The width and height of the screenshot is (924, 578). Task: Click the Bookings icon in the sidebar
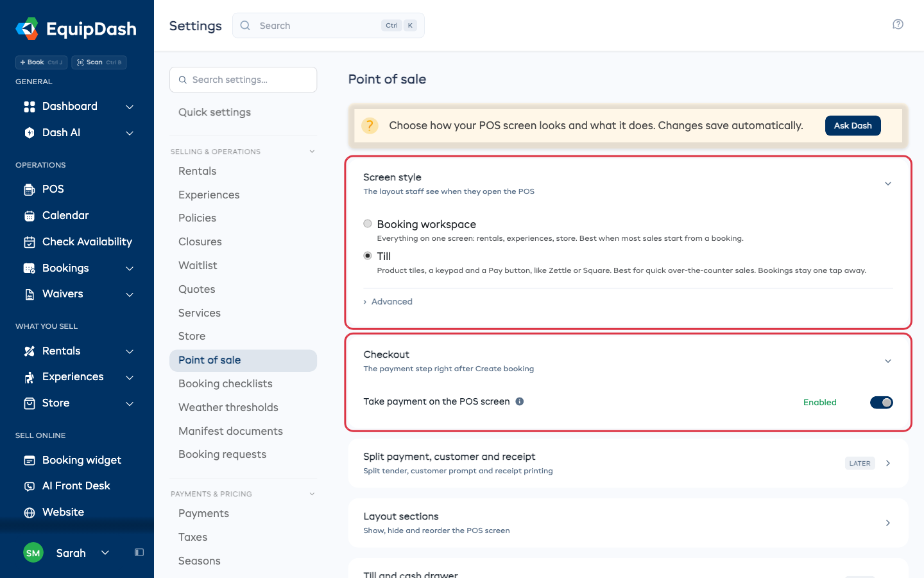coord(30,268)
